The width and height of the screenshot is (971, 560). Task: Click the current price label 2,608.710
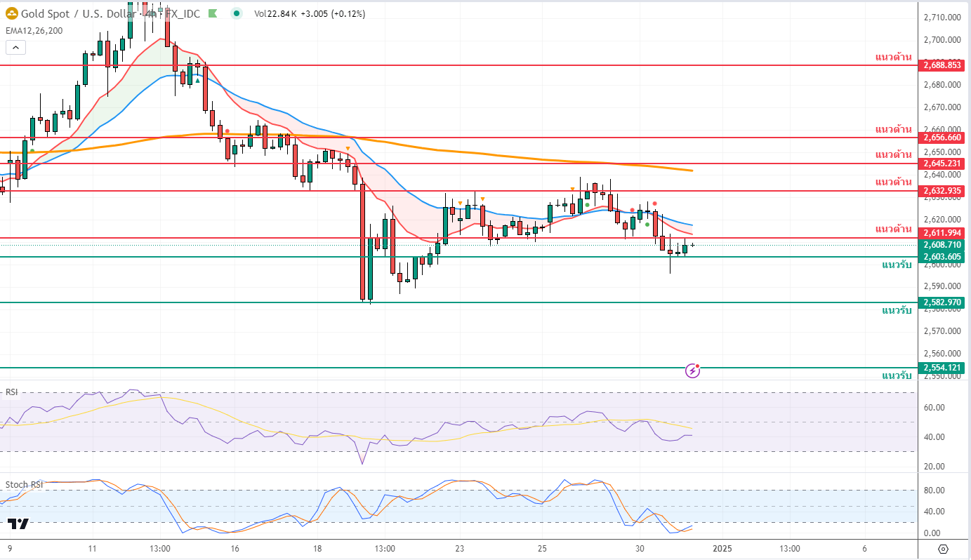click(942, 245)
